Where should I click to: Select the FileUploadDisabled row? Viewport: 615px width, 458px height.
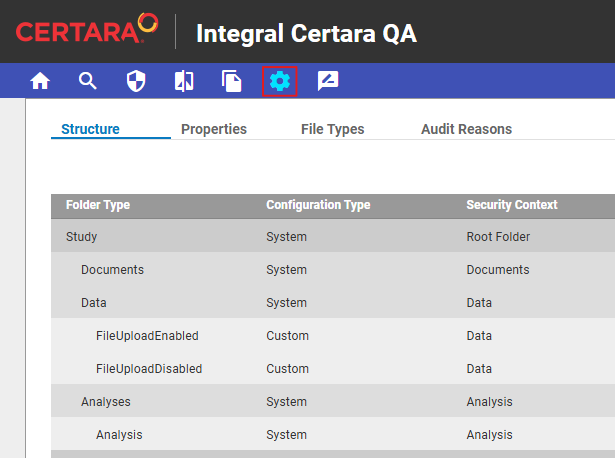(333, 368)
